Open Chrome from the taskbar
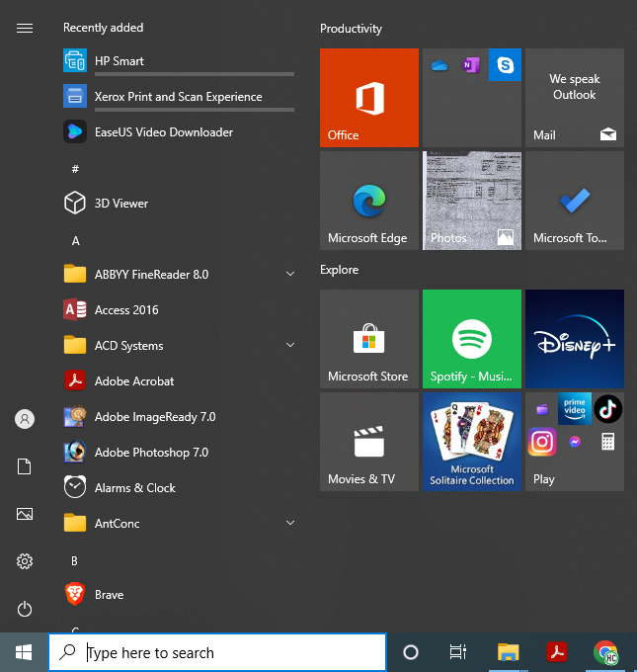Screen dimensions: 637x672 pyautogui.click(x=605, y=652)
